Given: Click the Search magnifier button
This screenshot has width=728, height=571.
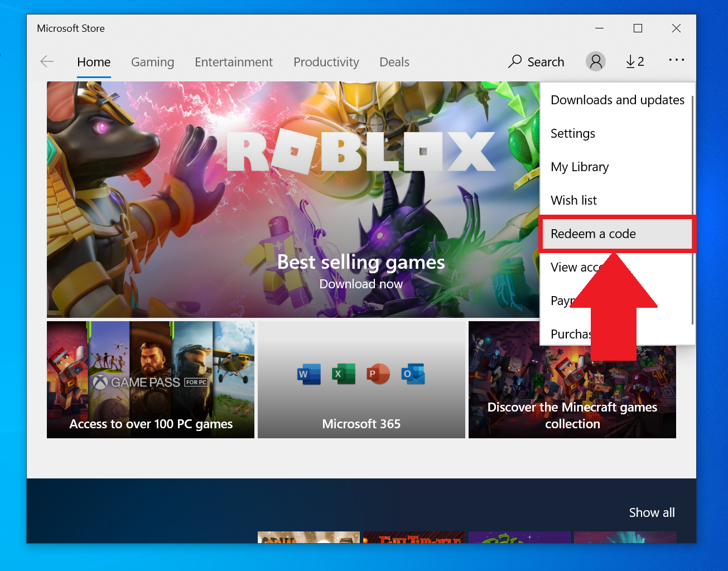Looking at the screenshot, I should (536, 62).
